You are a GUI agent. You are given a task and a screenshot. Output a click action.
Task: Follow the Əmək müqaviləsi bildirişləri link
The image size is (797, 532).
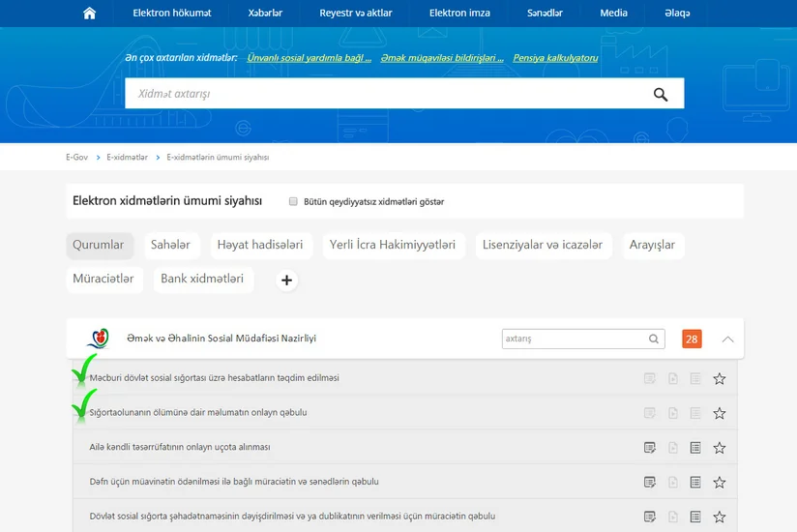coord(442,58)
